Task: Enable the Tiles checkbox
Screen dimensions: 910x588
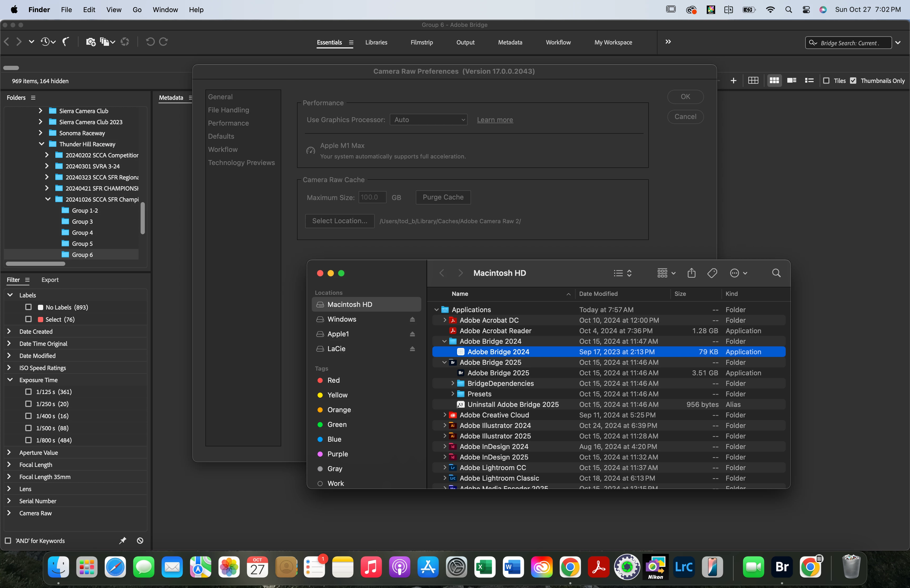Action: (826, 81)
